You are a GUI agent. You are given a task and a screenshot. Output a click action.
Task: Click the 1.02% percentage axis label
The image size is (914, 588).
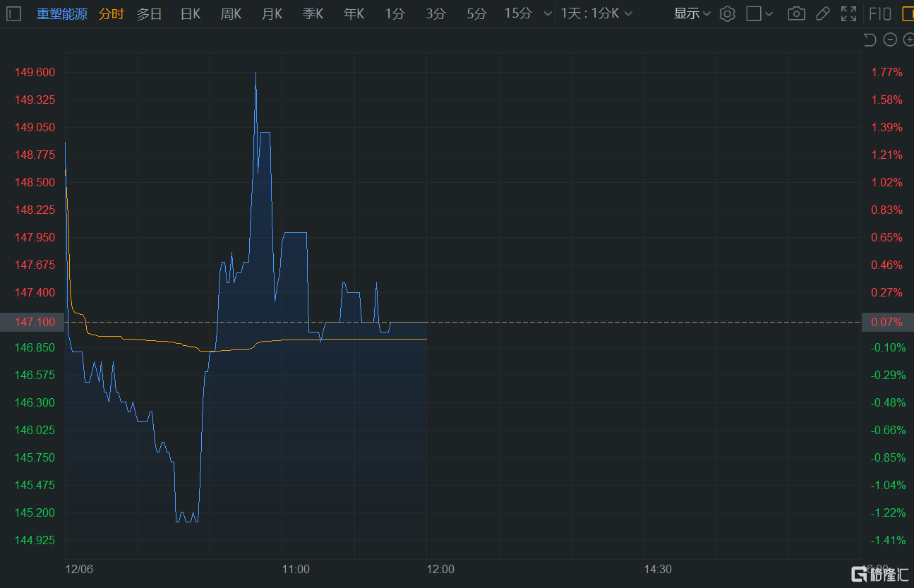887,182
